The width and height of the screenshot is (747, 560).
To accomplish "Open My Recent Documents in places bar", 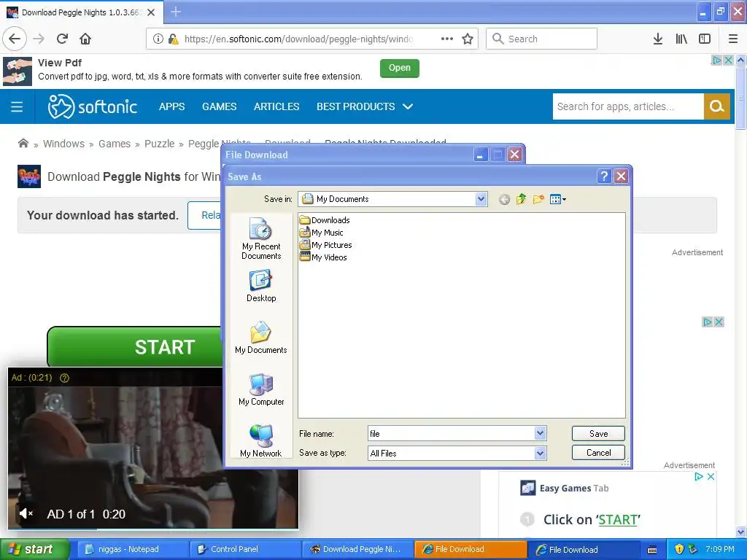I will coord(261,238).
